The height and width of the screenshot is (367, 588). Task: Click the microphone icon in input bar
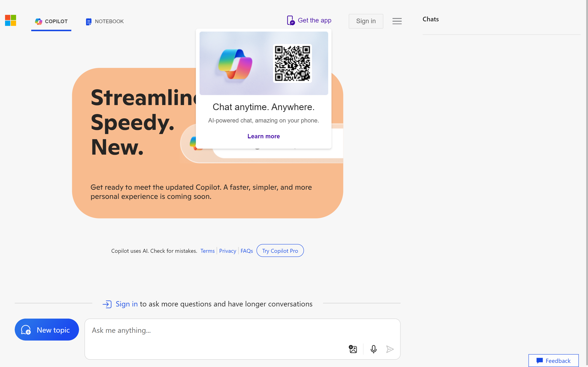click(x=373, y=348)
